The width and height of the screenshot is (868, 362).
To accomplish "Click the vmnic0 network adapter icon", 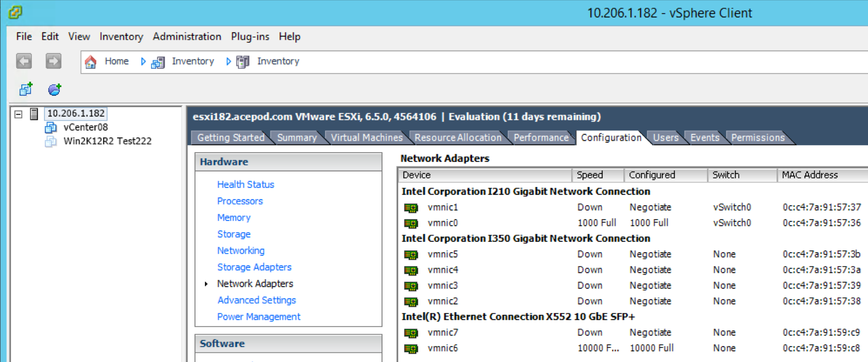I will pyautogui.click(x=411, y=223).
